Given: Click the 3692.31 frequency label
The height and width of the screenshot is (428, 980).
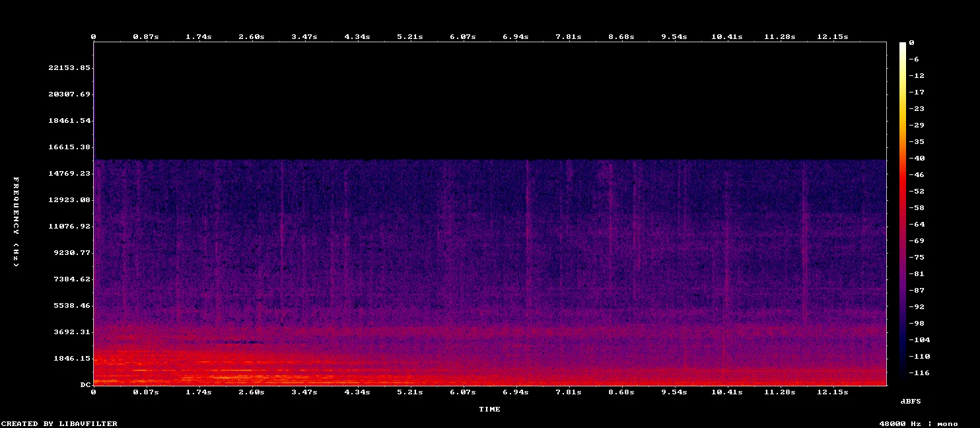Looking at the screenshot, I should 72,332.
